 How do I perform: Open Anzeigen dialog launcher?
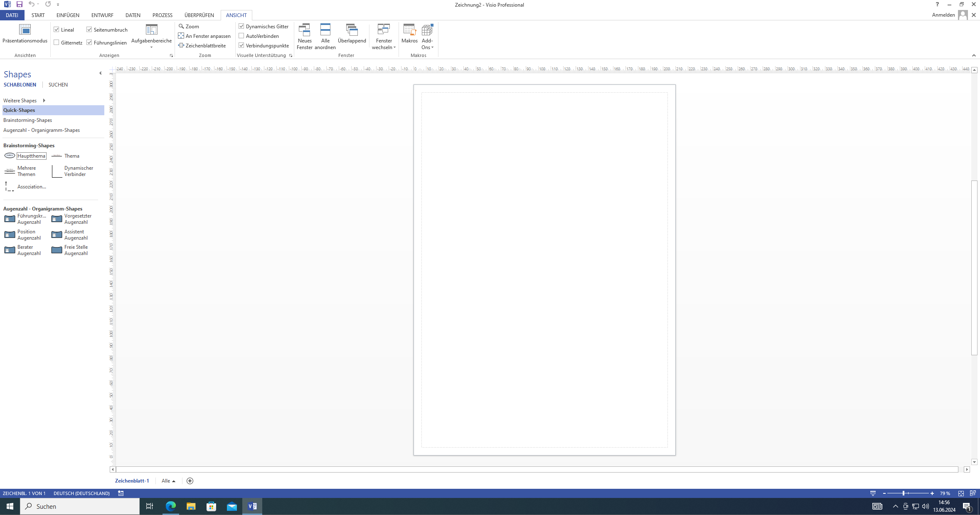tap(171, 55)
